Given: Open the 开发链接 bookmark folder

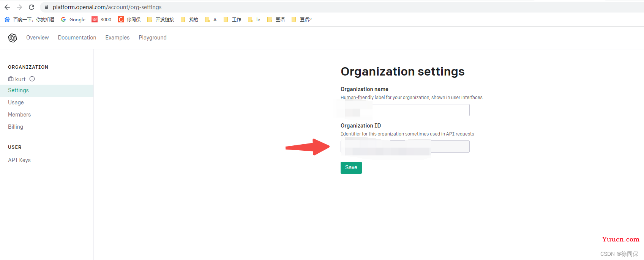Looking at the screenshot, I should tap(160, 19).
